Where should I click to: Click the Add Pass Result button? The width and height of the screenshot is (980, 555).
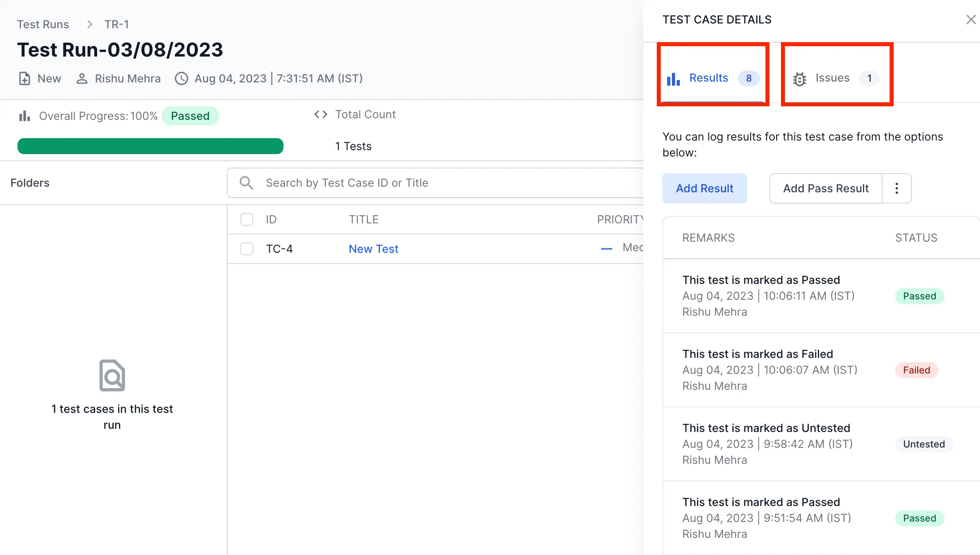(x=826, y=188)
